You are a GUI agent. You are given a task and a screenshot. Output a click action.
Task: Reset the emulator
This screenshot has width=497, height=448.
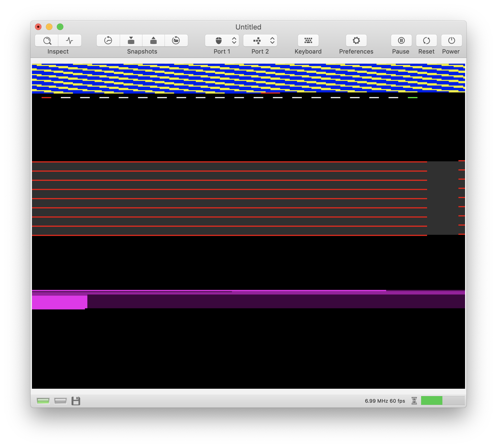point(426,40)
